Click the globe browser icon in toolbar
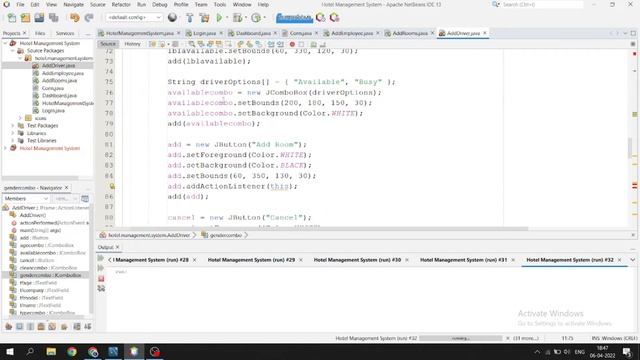This screenshot has width=640, height=360. coord(172,17)
